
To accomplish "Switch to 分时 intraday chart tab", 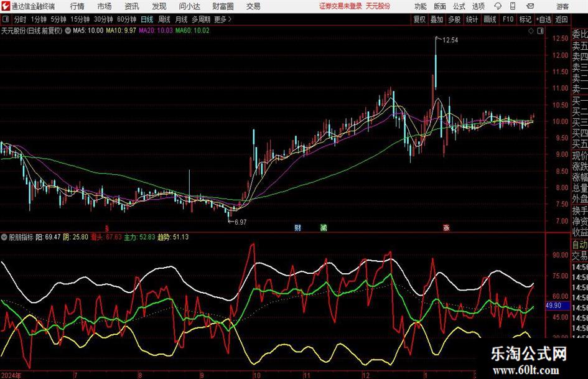I will (x=21, y=19).
